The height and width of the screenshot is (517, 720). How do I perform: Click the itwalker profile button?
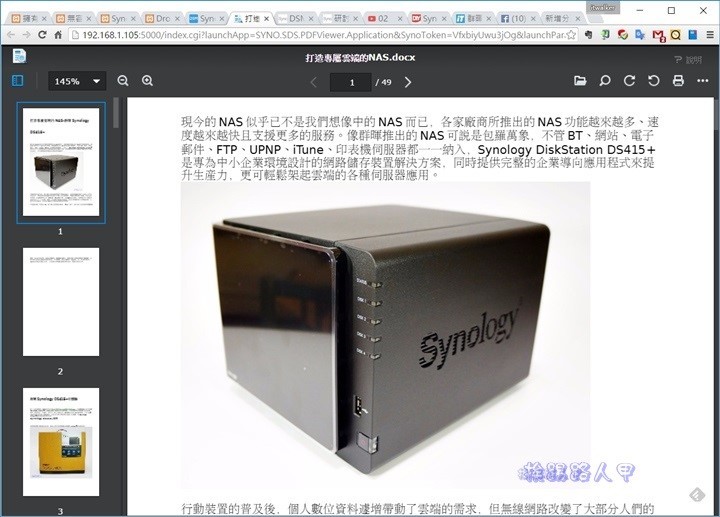(602, 7)
